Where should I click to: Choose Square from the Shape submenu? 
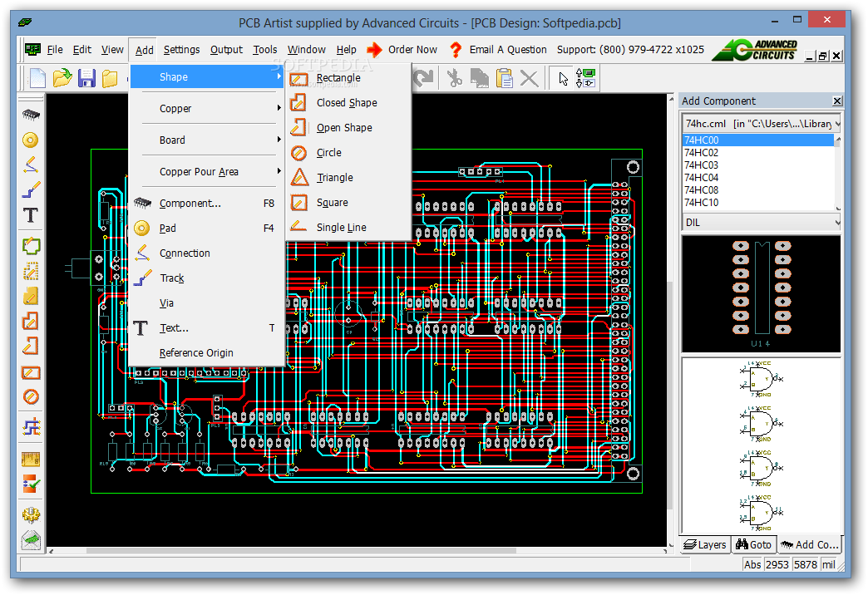coord(348,203)
